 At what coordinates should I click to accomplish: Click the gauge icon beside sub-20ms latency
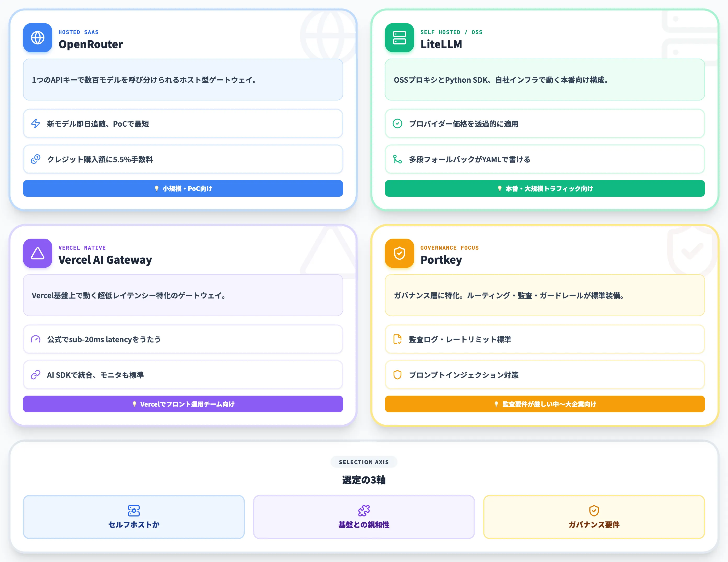tap(36, 339)
